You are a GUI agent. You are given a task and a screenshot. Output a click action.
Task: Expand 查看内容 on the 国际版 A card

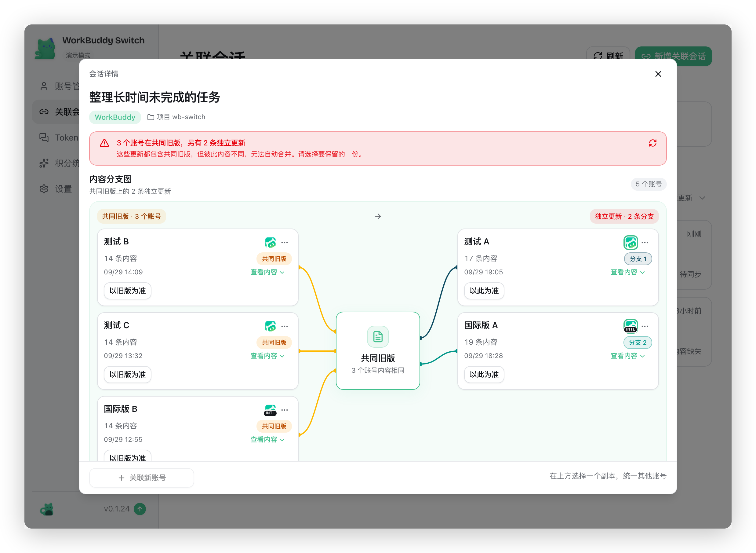click(627, 356)
